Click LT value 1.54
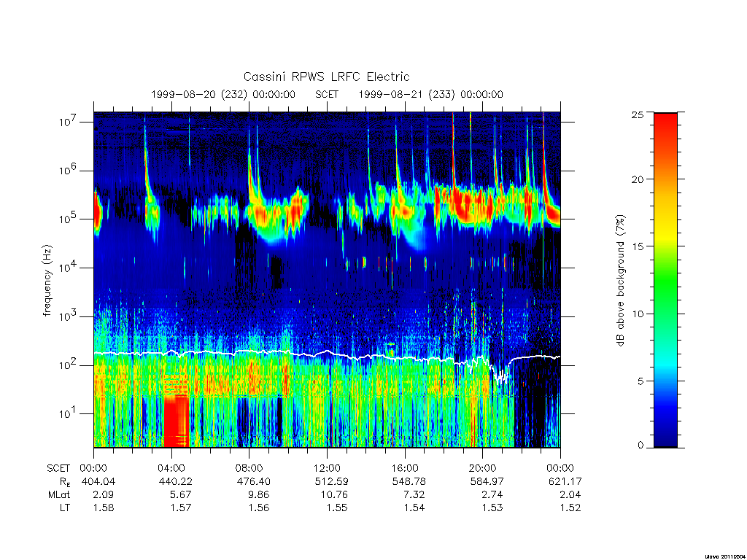The height and width of the screenshot is (560, 747). click(x=414, y=507)
